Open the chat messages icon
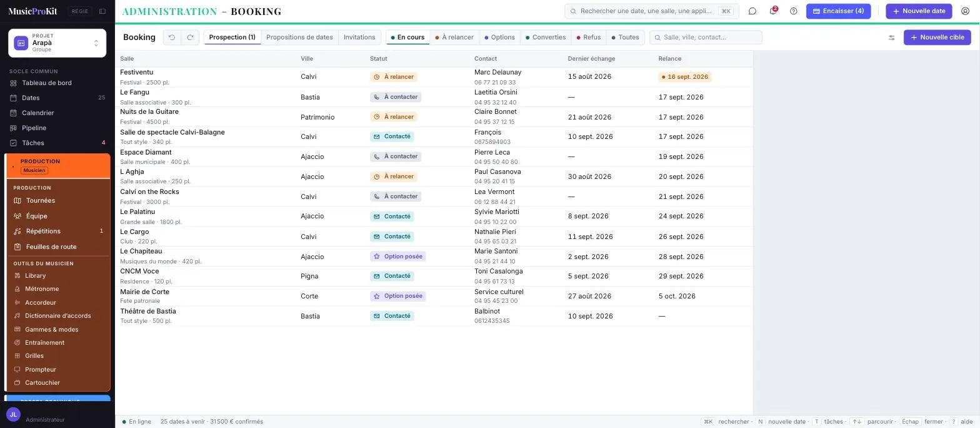 tap(752, 11)
